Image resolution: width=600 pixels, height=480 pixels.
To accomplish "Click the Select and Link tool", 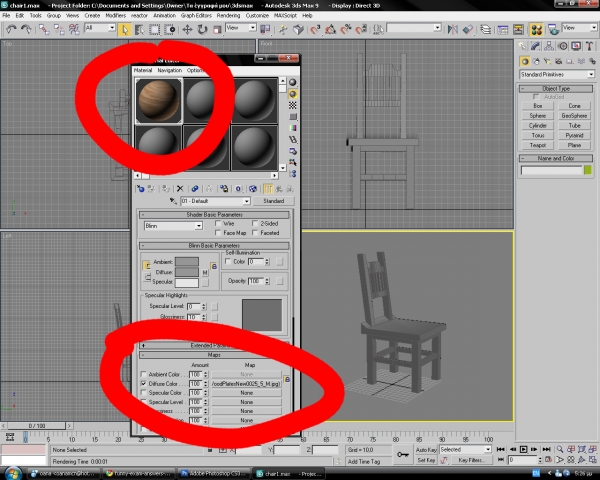I will (x=44, y=29).
